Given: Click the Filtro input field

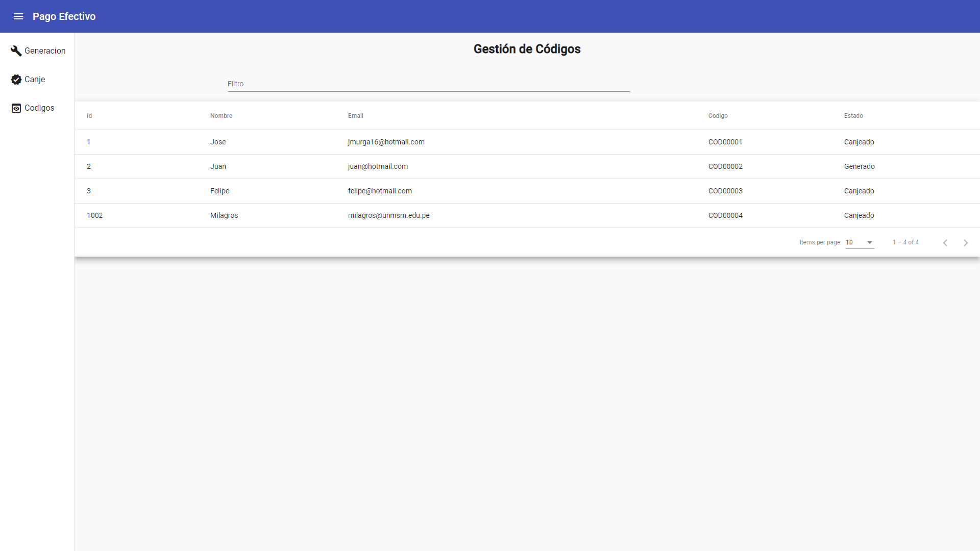Looking at the screenshot, I should point(428,84).
